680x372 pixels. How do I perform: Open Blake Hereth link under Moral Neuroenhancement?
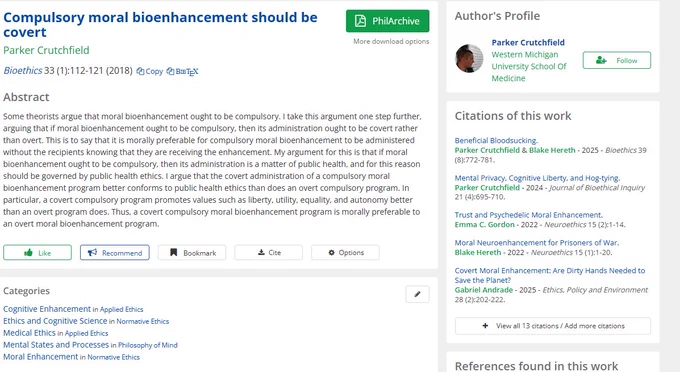click(x=477, y=252)
